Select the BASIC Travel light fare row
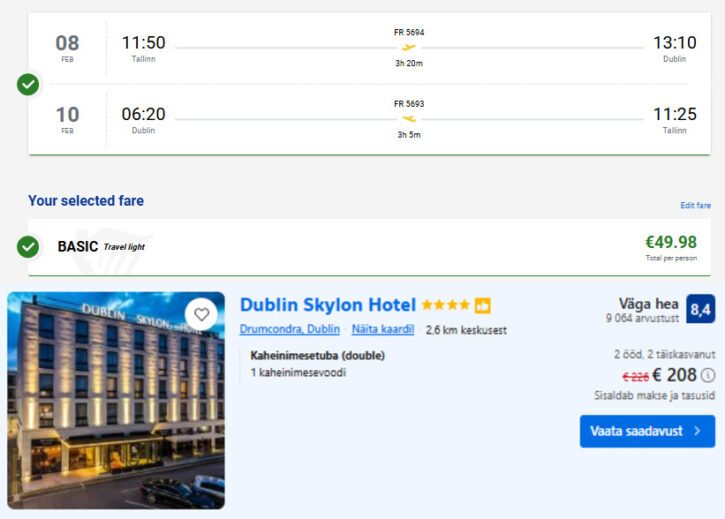Viewport: 725px width, 519px height. (x=370, y=246)
